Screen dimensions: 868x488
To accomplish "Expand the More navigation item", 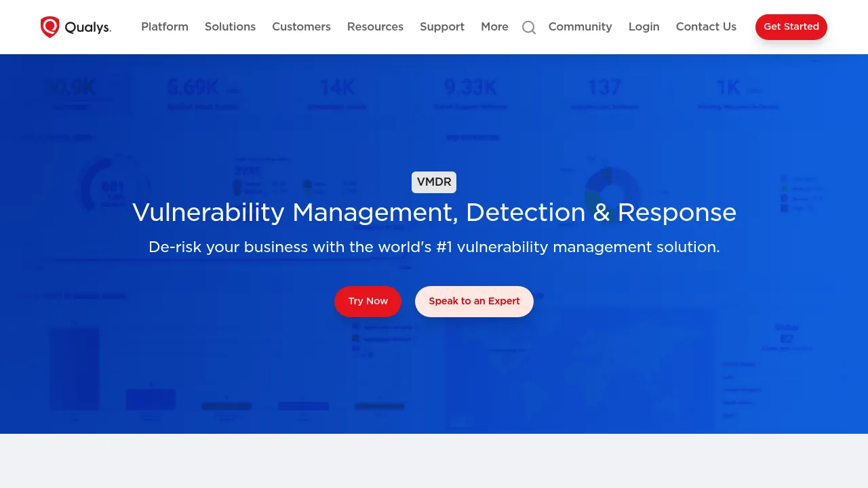I will (x=494, y=27).
